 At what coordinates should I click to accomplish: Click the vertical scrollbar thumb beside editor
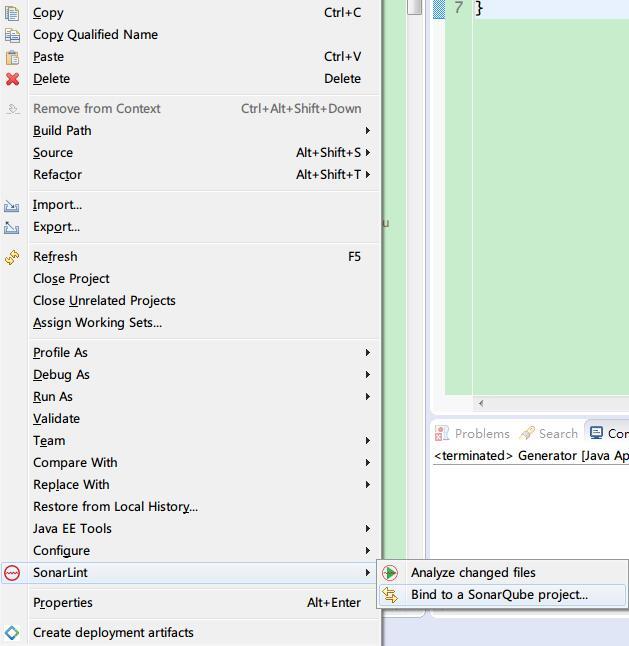414,7
